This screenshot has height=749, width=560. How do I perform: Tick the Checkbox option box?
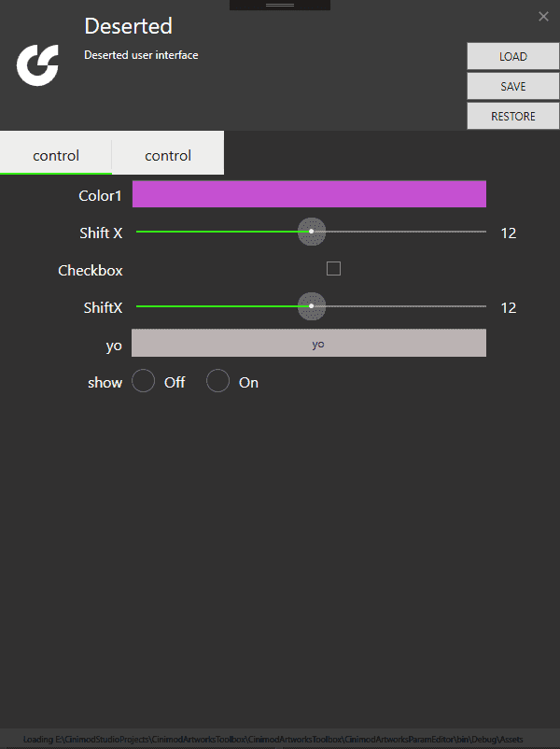click(x=333, y=268)
